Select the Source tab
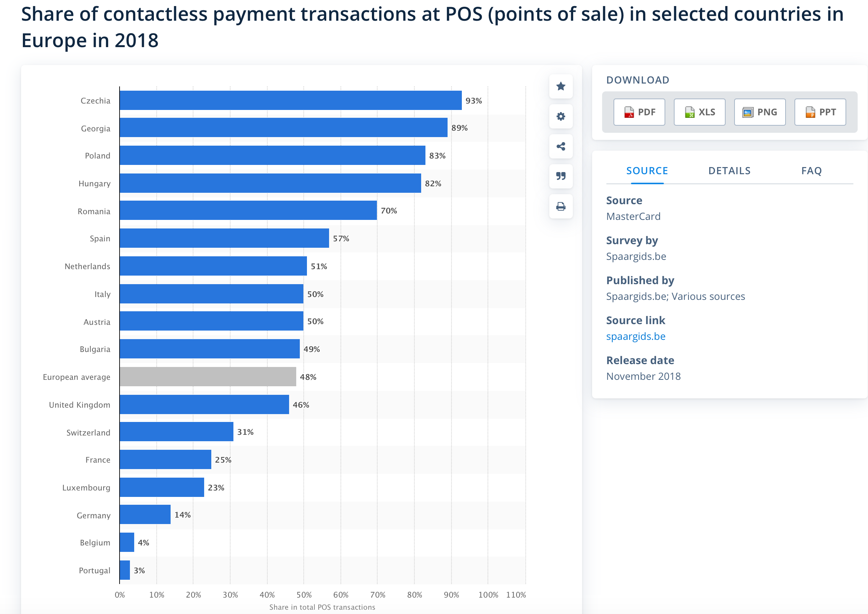Viewport: 868px width, 614px height. (647, 171)
